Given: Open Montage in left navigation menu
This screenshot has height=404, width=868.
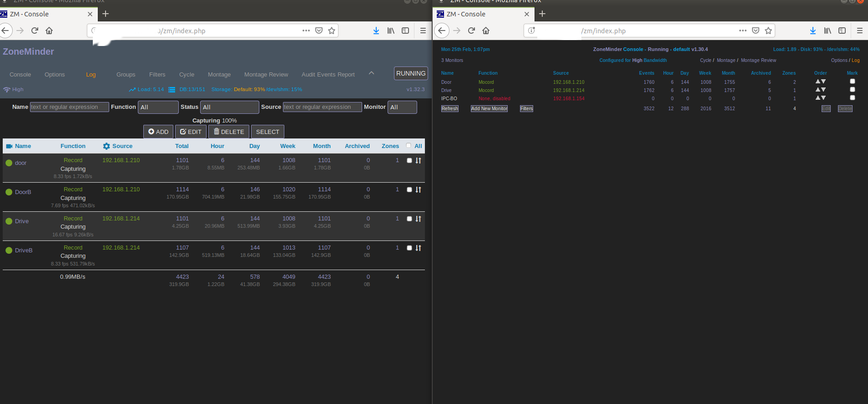Looking at the screenshot, I should click(219, 75).
